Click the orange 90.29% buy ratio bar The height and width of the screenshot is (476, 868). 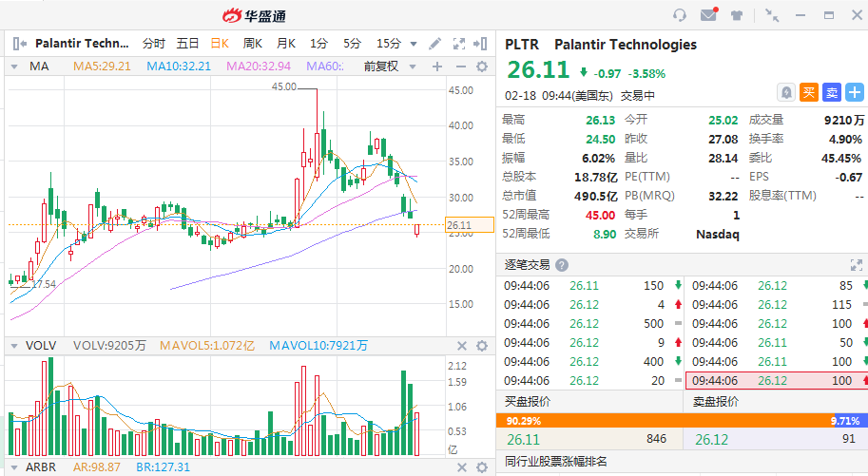pyautogui.click(x=665, y=421)
